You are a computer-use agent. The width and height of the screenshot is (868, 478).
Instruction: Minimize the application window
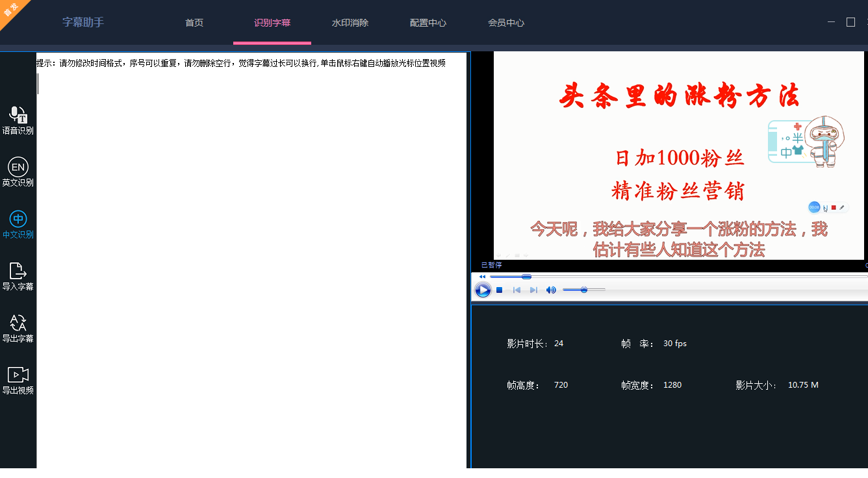[x=831, y=22]
